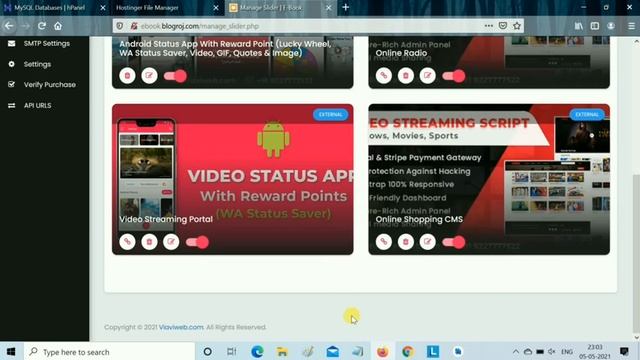This screenshot has width=640, height=360.
Task: Open Task View from taskbar
Action: click(x=231, y=351)
